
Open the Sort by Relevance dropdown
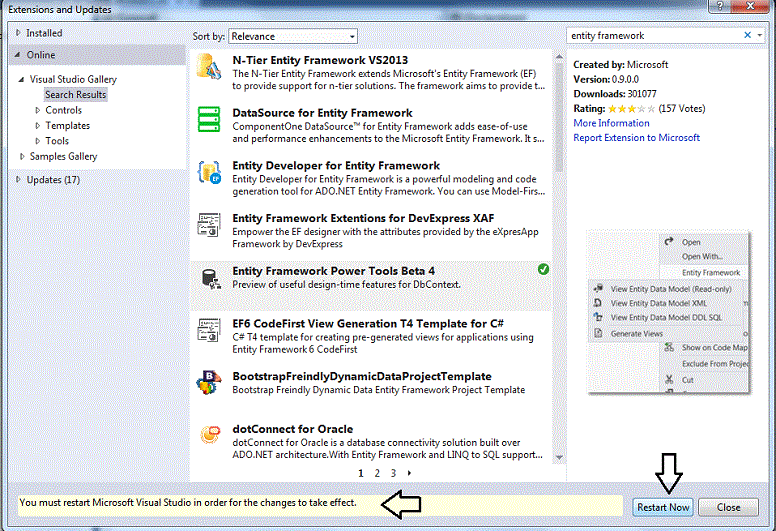pyautogui.click(x=292, y=36)
